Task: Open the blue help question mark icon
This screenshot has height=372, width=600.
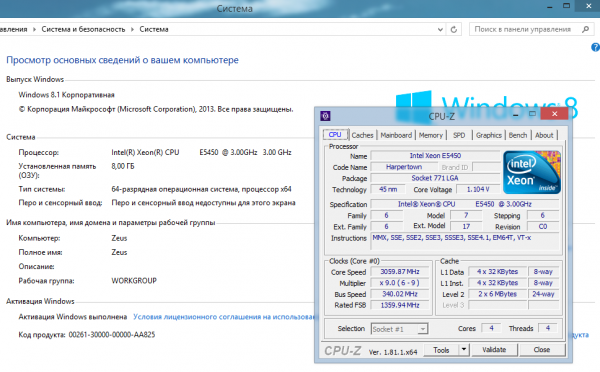Action: point(595,47)
